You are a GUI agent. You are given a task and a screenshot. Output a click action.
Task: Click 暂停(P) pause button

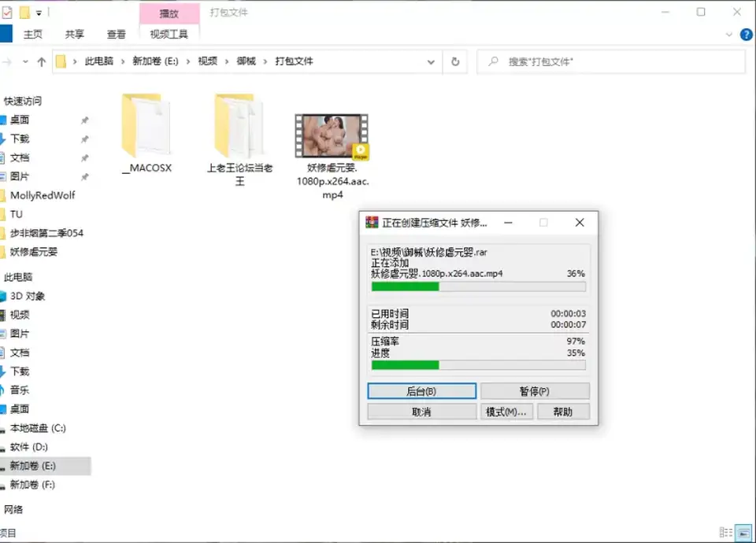pos(535,391)
